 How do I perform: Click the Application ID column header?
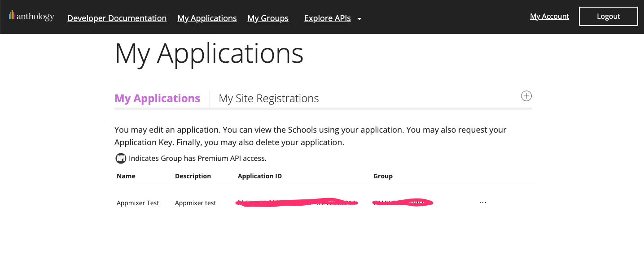[260, 176]
